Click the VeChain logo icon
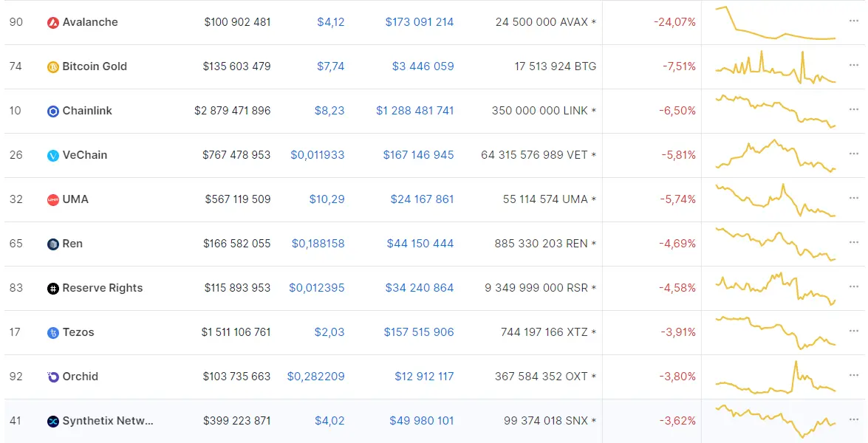This screenshot has height=443, width=868. [53, 155]
